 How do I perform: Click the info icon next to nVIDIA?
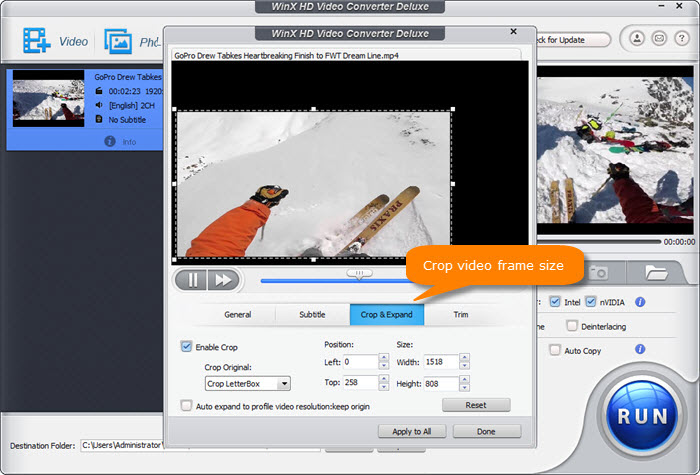click(x=640, y=301)
